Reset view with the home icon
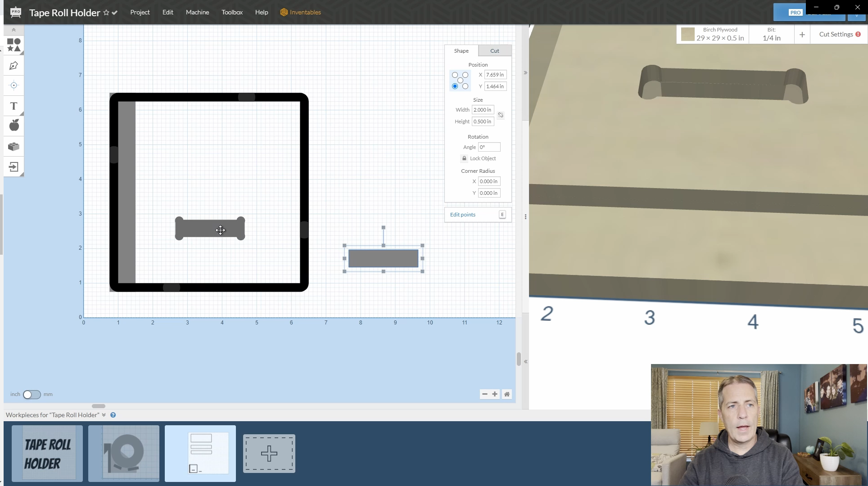 [507, 394]
